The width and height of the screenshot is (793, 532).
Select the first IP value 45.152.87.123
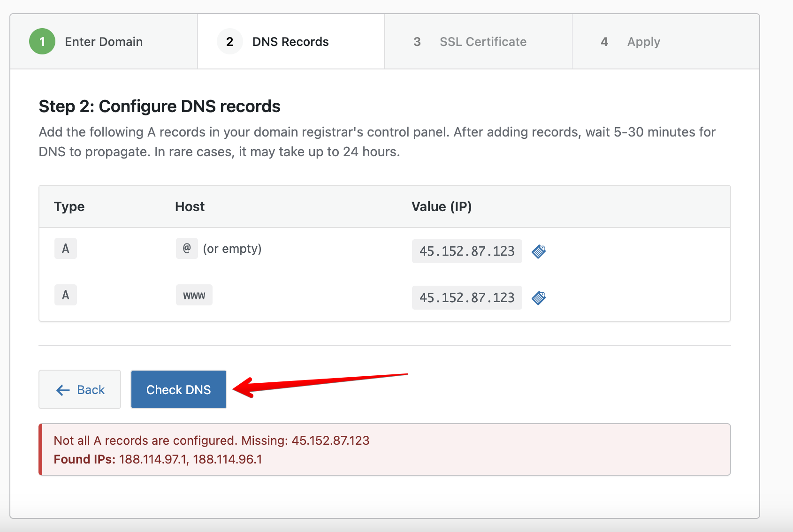pyautogui.click(x=466, y=251)
